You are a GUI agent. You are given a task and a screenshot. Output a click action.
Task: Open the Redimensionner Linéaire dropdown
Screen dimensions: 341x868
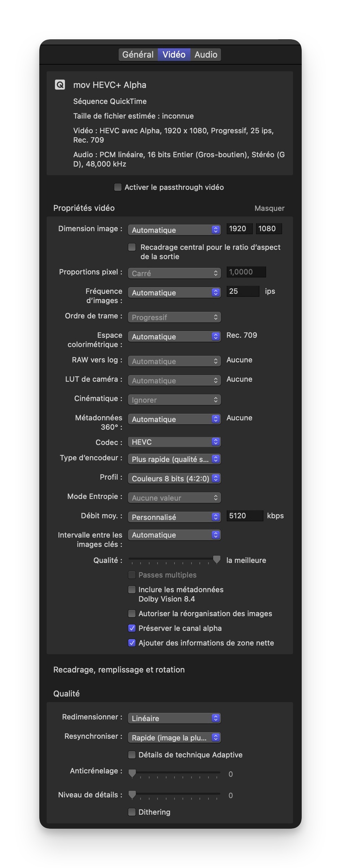[x=174, y=718]
